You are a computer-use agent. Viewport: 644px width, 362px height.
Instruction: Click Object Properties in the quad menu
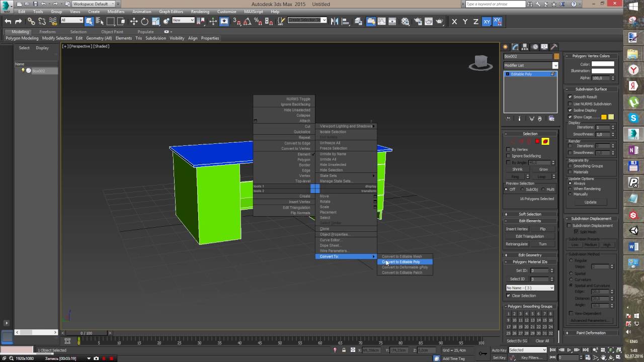tap(334, 234)
